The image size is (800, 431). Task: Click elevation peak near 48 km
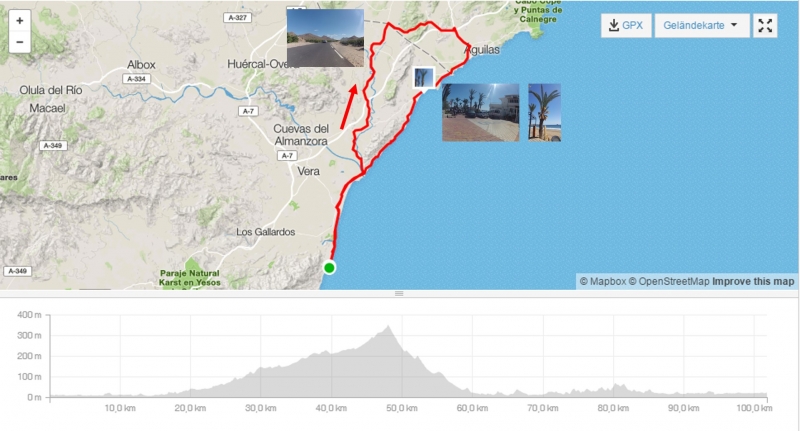(x=388, y=327)
